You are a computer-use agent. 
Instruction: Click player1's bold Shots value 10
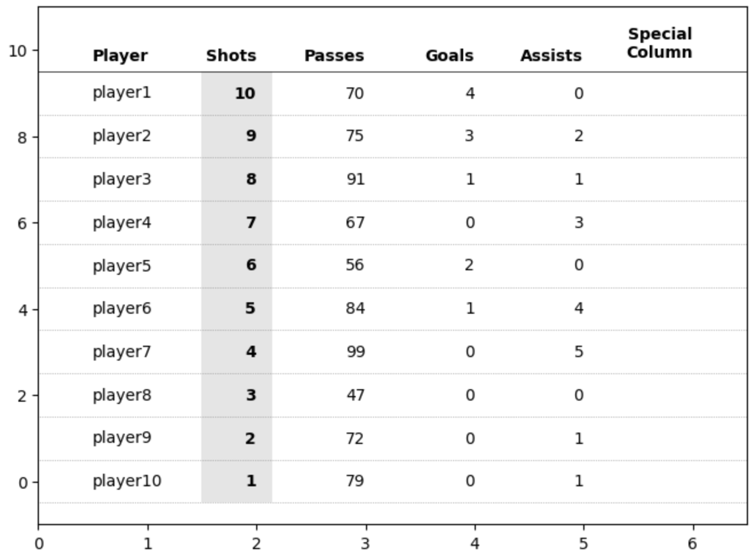pos(245,93)
